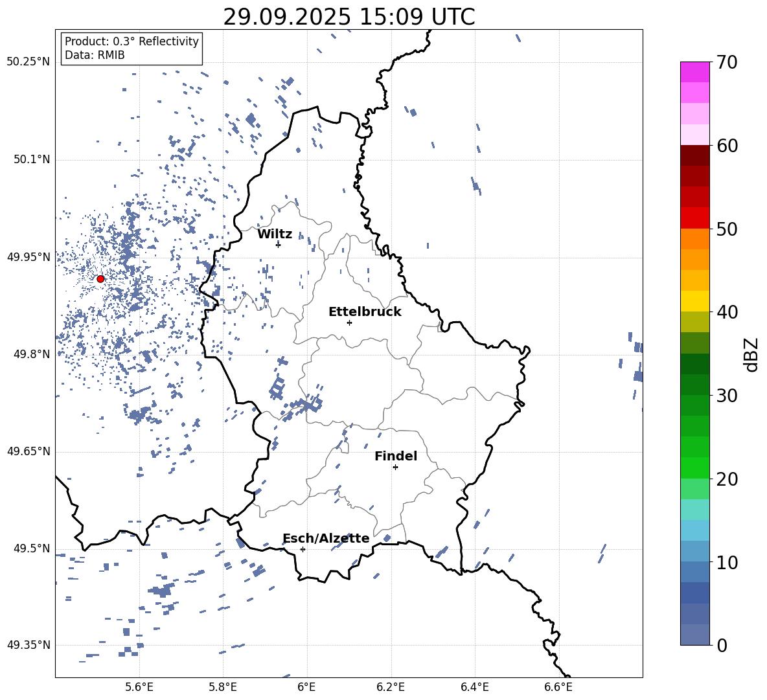The width and height of the screenshot is (767, 700).
Task: Click the darkest green colorbar segment
Action: (695, 364)
